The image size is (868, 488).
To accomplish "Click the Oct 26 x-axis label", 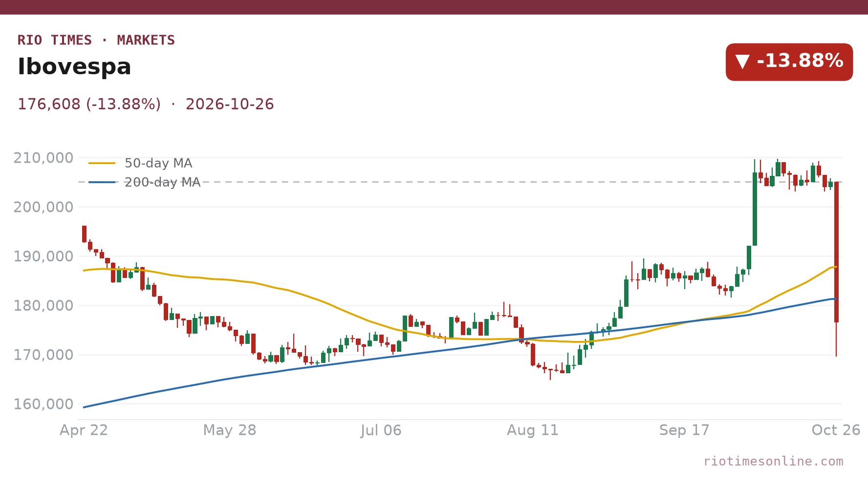I will tap(836, 430).
